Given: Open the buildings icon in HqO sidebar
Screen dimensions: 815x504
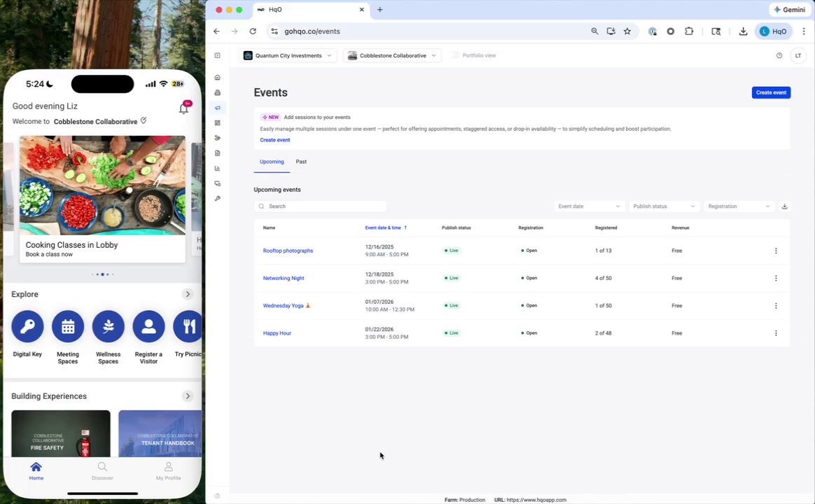Looking at the screenshot, I should click(217, 92).
